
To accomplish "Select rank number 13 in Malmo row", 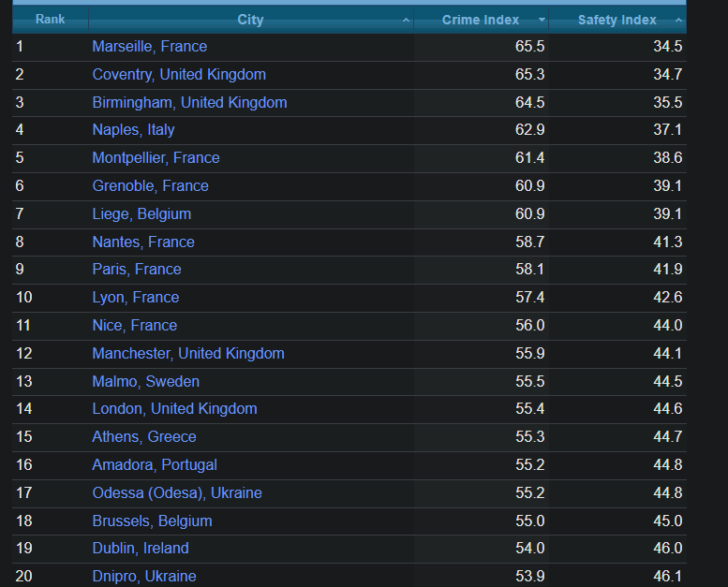I will tap(24, 381).
